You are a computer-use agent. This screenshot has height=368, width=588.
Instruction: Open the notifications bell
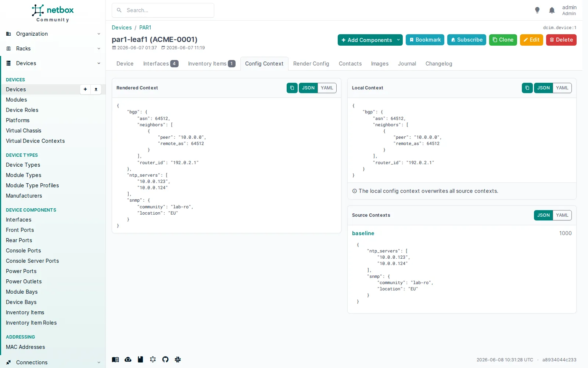pos(552,10)
